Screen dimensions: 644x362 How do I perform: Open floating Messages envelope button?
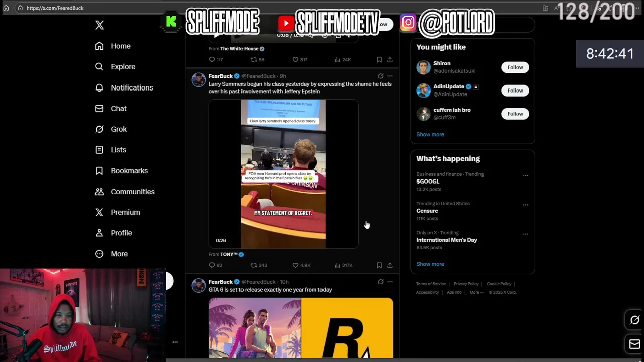[634, 344]
